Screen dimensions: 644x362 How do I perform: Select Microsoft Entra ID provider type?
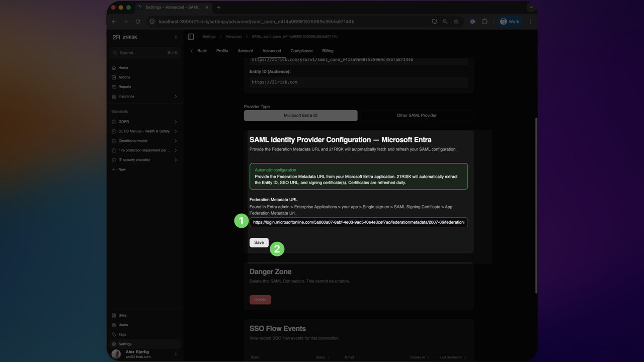pos(300,115)
